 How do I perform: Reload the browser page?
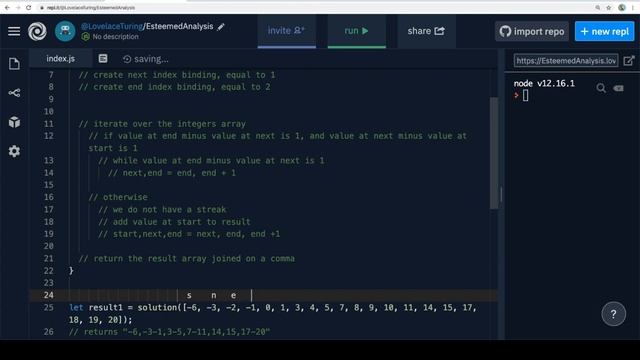pos(29,7)
